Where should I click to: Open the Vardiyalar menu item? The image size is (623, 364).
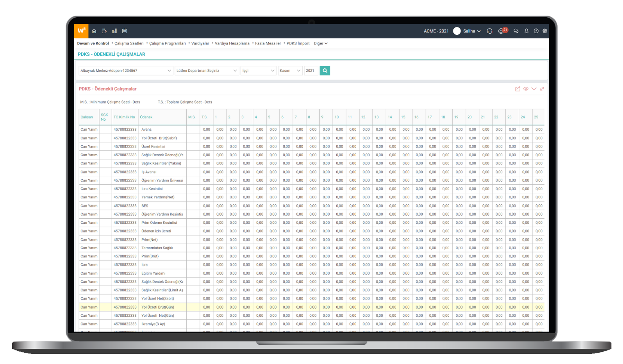click(x=200, y=43)
